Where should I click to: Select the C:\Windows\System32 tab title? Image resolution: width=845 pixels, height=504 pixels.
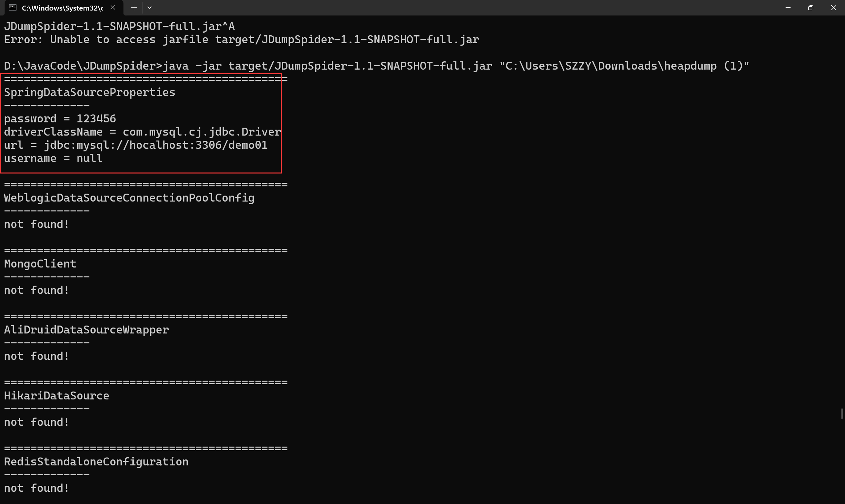click(x=62, y=8)
